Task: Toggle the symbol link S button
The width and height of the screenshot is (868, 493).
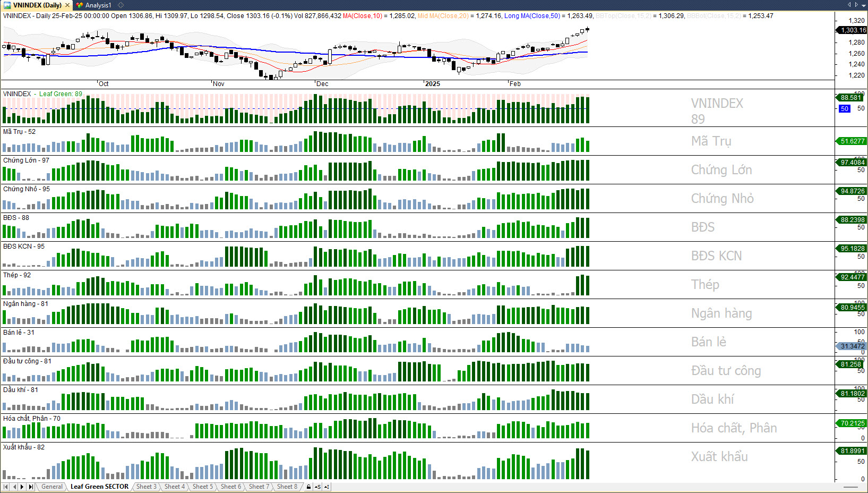Action: (x=317, y=487)
